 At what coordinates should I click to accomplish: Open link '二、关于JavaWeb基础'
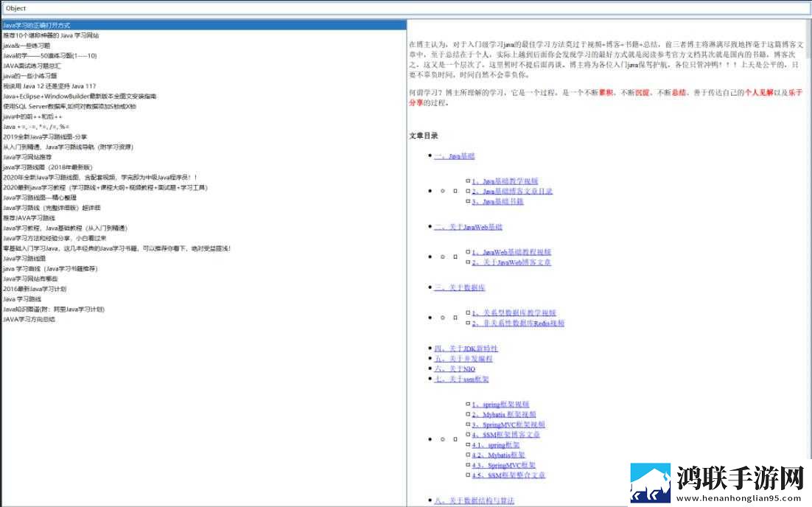tap(468, 227)
